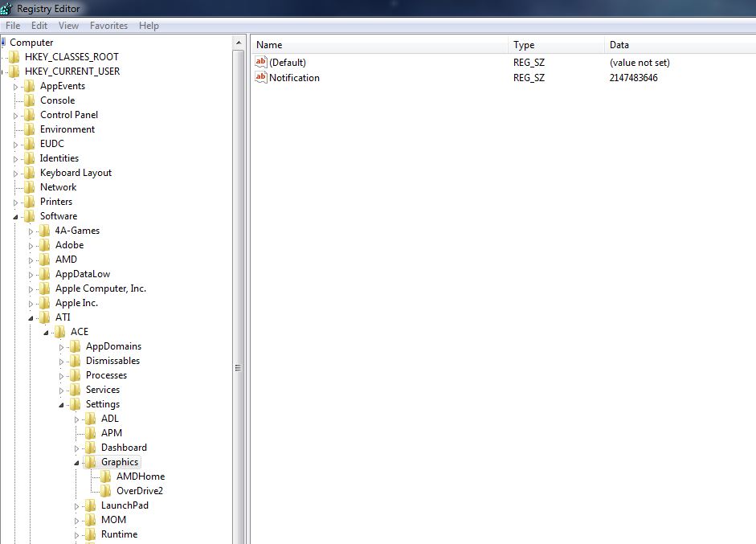Collapse the ATI key
Viewport: 756px width, 544px height.
[x=31, y=318]
